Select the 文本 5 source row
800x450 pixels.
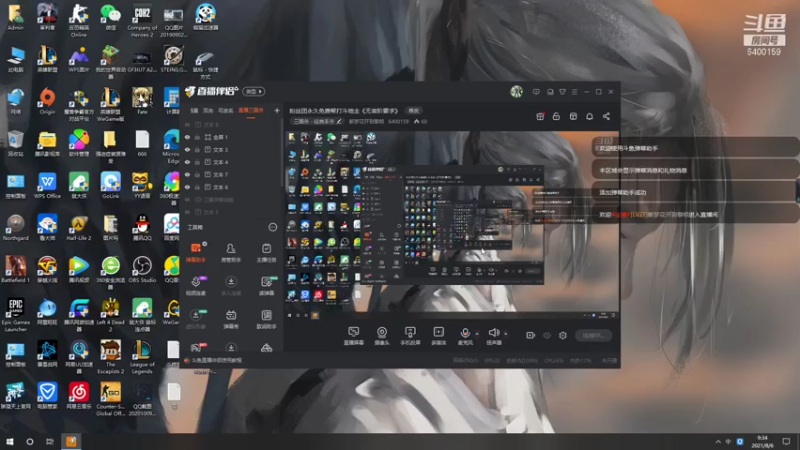pyautogui.click(x=231, y=212)
